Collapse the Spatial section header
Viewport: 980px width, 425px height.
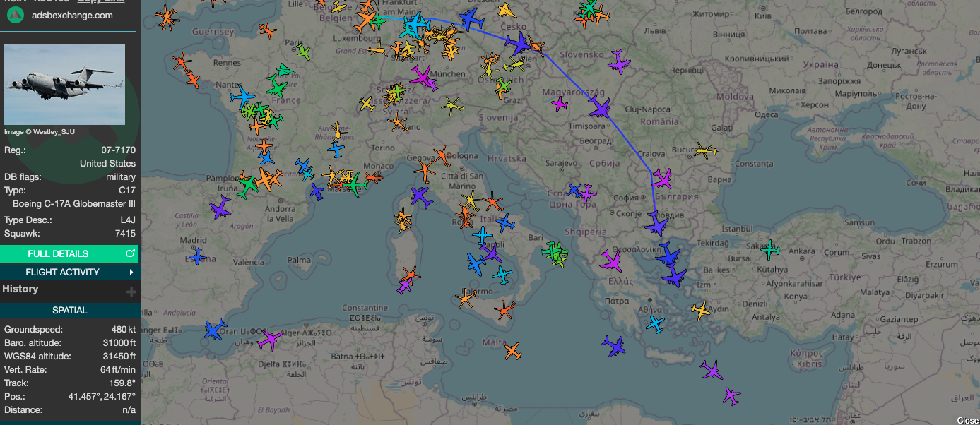pos(69,310)
